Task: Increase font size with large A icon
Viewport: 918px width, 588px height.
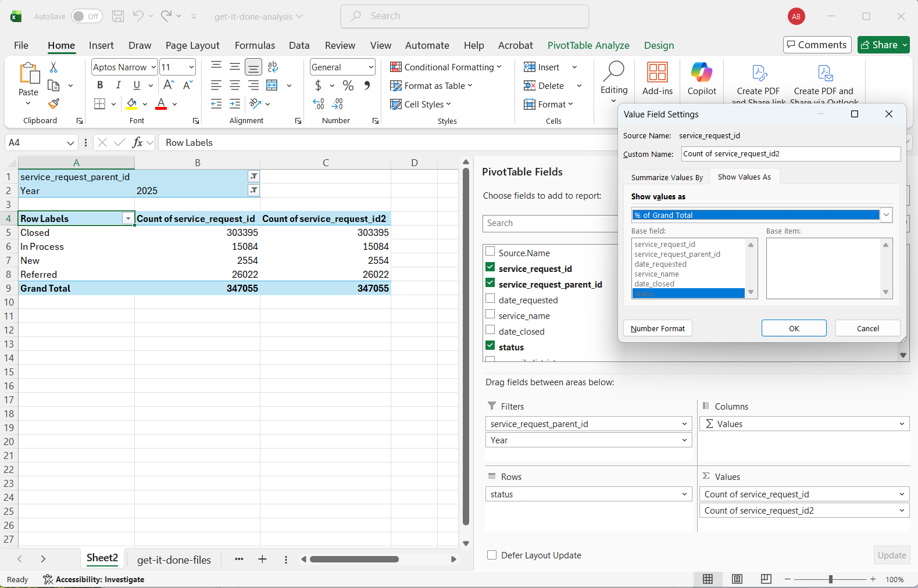Action: click(169, 85)
